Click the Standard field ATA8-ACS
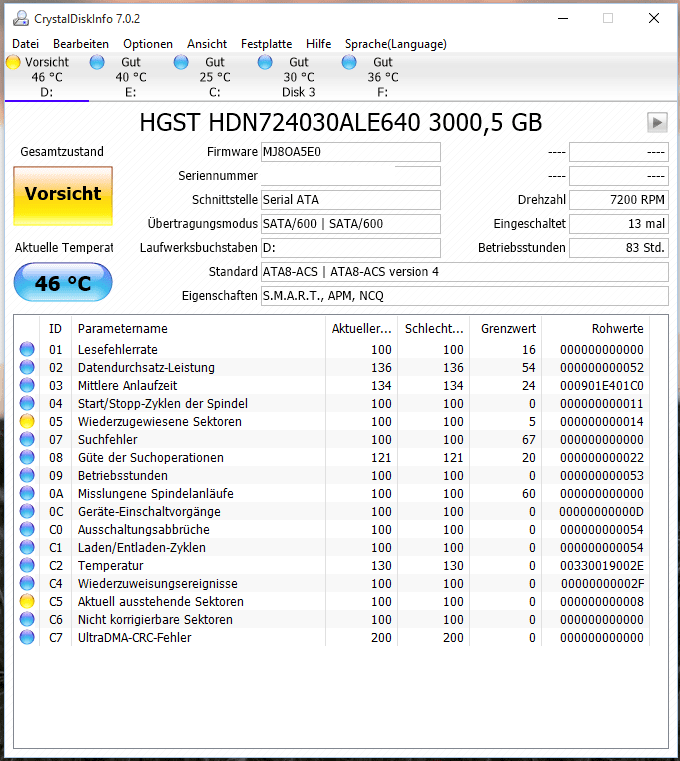The image size is (680, 761). 465,272
